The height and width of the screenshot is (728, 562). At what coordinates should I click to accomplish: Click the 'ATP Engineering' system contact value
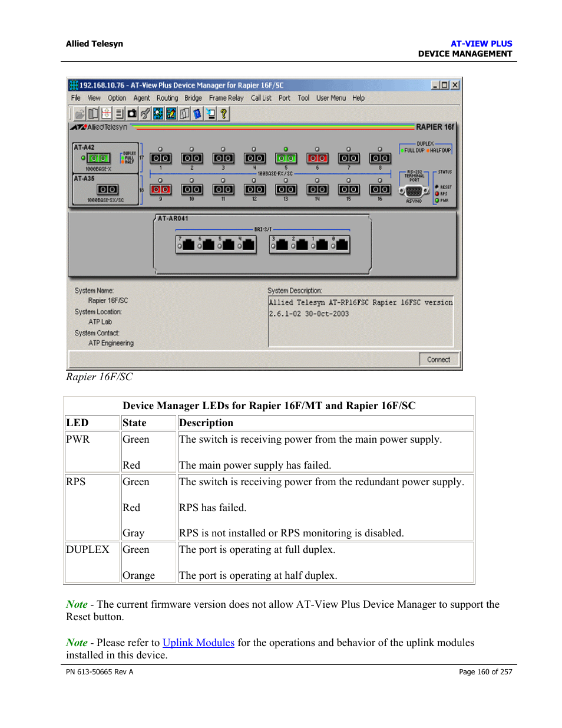coord(111,343)
